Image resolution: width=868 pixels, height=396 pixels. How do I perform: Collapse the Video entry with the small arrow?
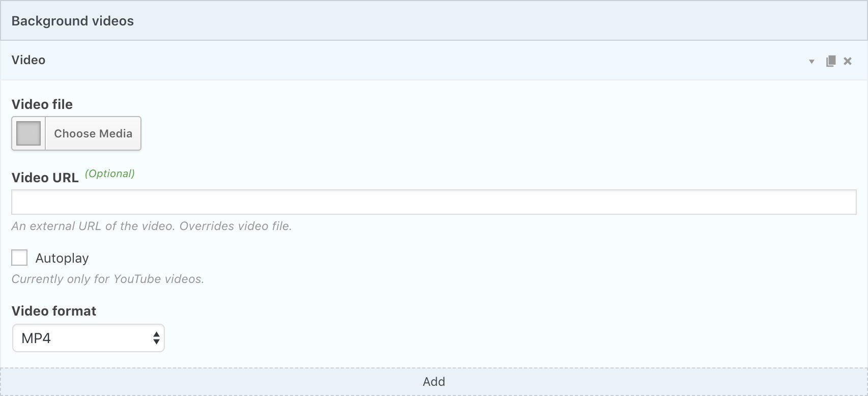coord(812,62)
